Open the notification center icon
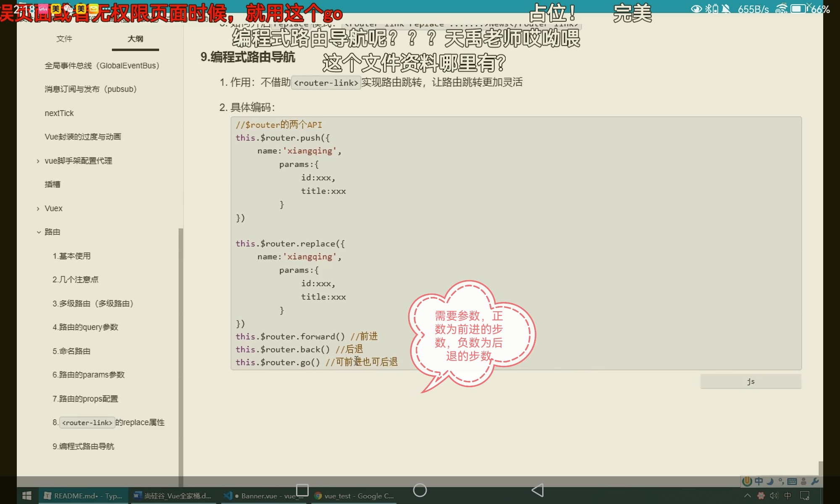 [805, 496]
